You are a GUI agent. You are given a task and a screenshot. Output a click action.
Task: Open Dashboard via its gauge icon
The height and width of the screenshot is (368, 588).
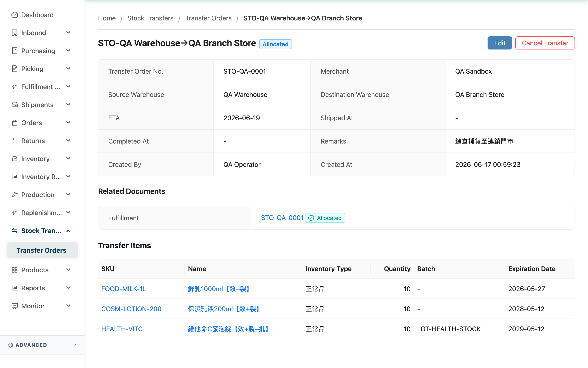click(14, 15)
